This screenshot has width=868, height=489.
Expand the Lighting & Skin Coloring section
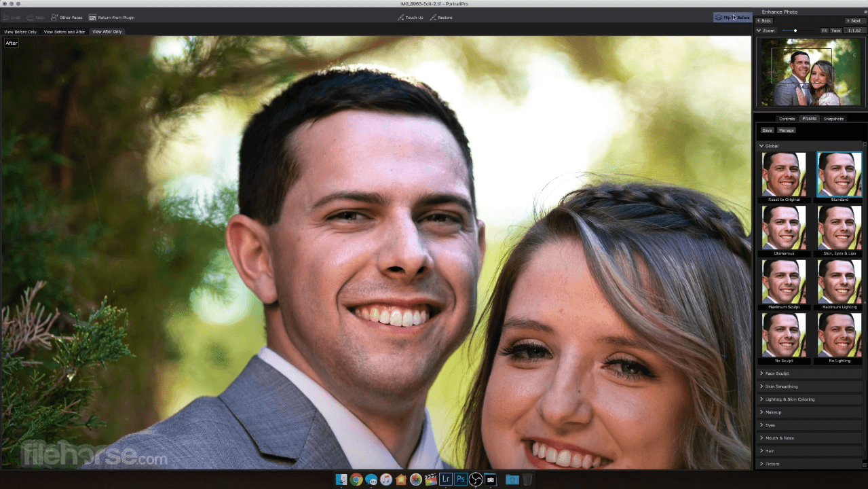point(809,399)
